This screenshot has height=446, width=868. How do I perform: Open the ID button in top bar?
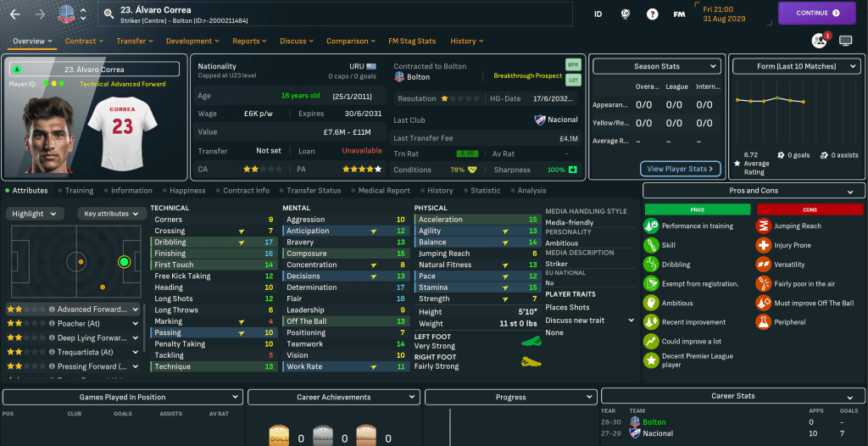[598, 14]
